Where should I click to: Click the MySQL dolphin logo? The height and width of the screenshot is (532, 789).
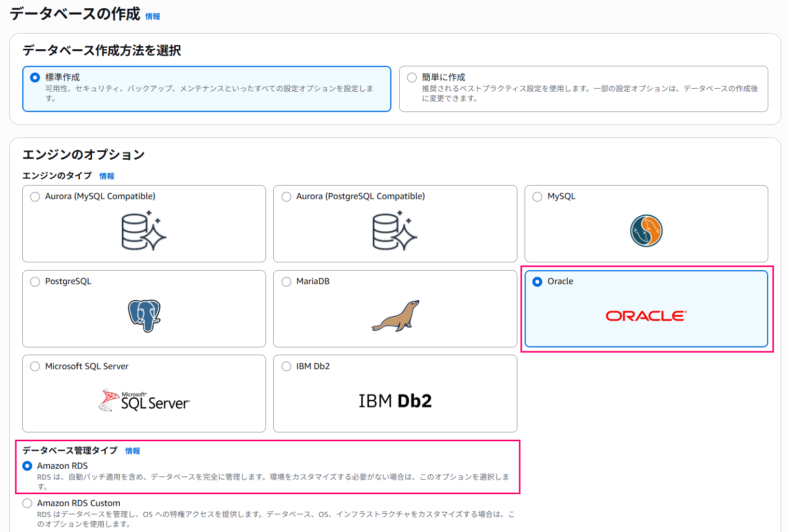[646, 231]
